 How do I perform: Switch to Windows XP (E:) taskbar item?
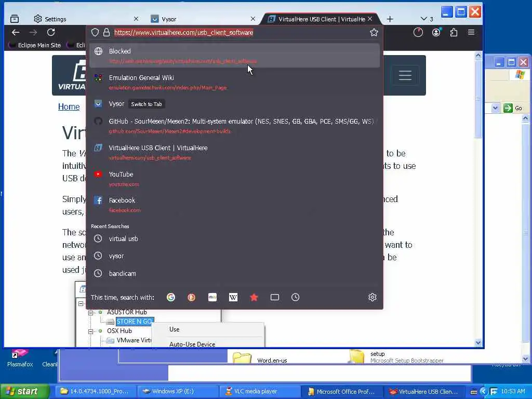click(178, 392)
